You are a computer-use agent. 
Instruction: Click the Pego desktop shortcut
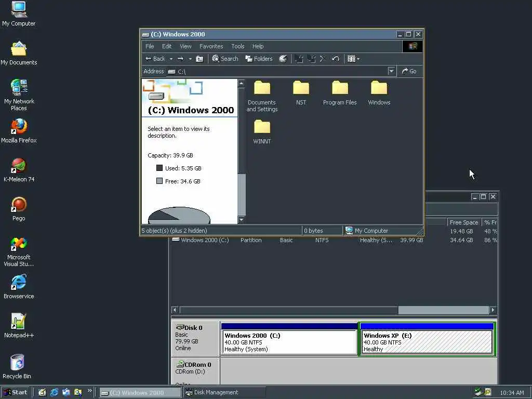pyautogui.click(x=19, y=209)
